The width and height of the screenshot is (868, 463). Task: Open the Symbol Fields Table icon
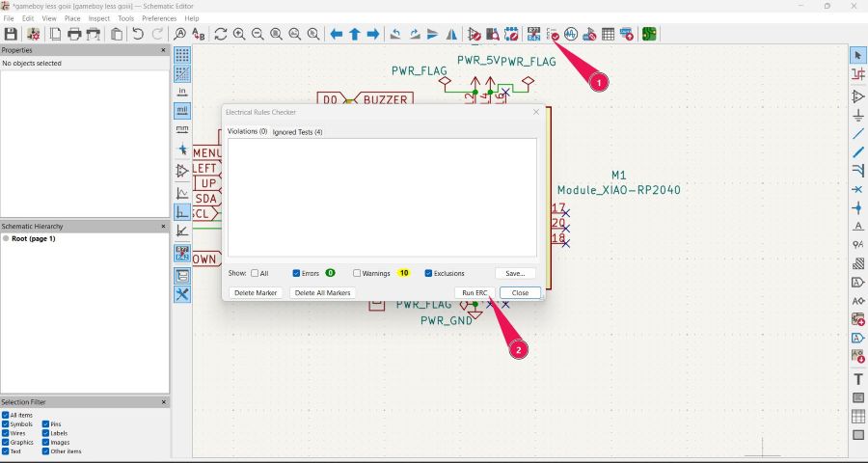(608, 34)
